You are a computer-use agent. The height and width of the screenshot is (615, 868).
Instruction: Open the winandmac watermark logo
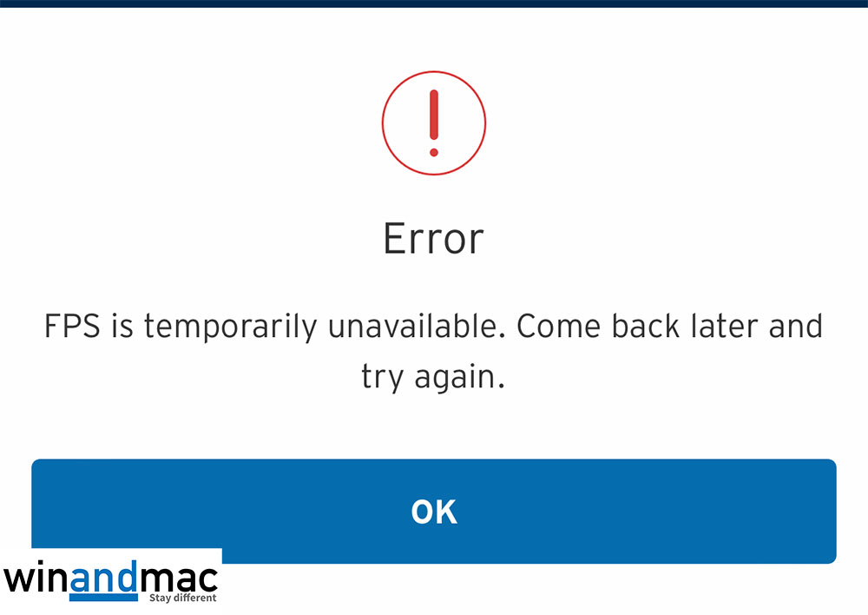click(x=111, y=580)
